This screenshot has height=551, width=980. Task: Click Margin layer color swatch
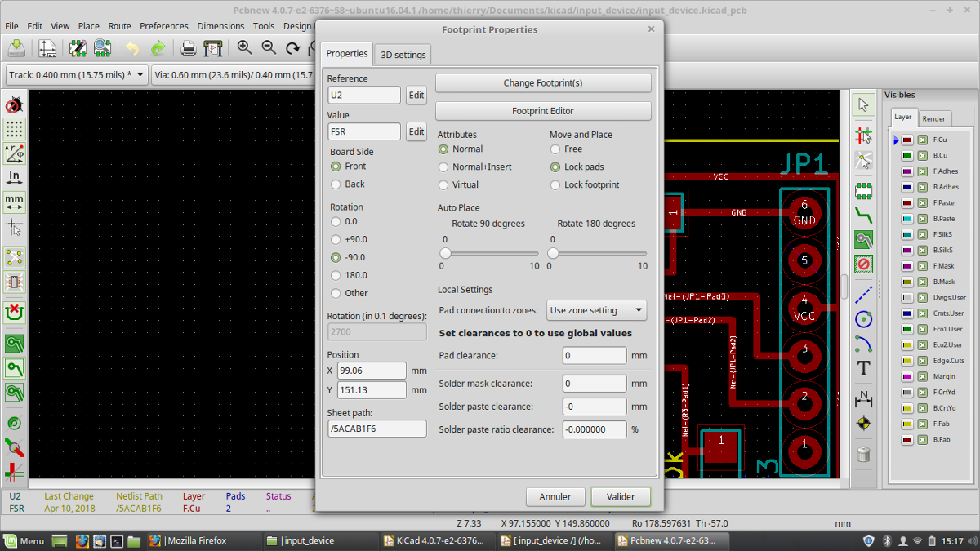906,376
